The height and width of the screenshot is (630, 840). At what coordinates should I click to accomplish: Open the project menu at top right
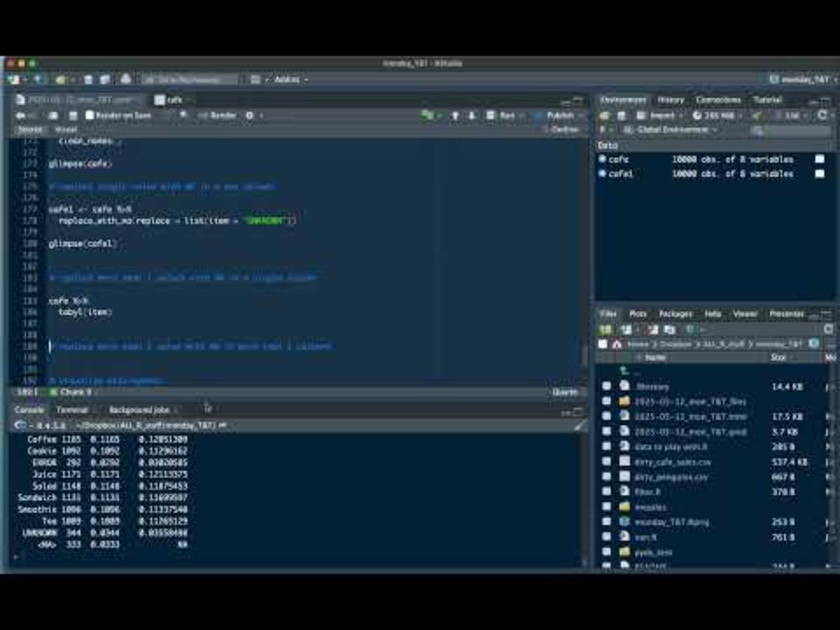pos(803,79)
